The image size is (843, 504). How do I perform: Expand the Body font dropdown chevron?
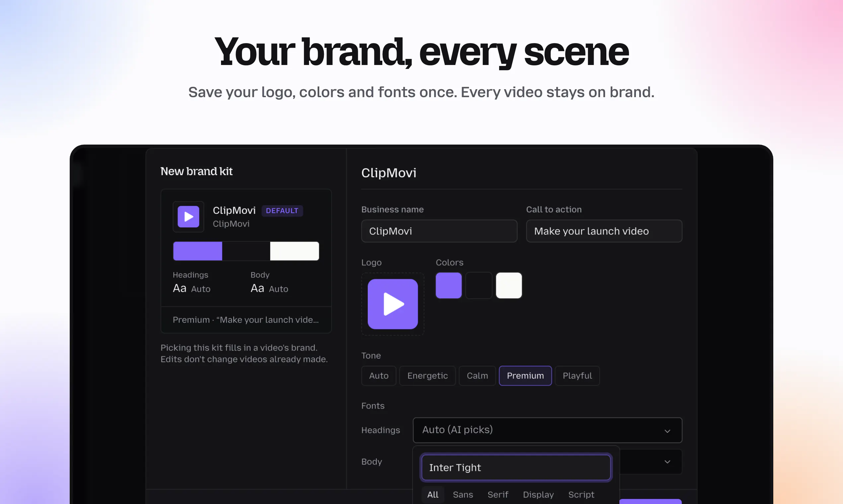pos(667,462)
